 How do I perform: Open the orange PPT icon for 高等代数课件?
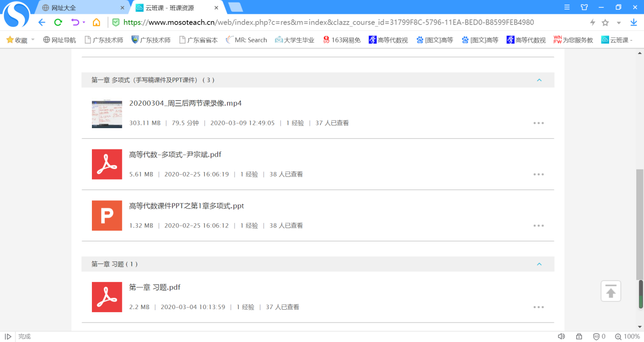tap(107, 216)
